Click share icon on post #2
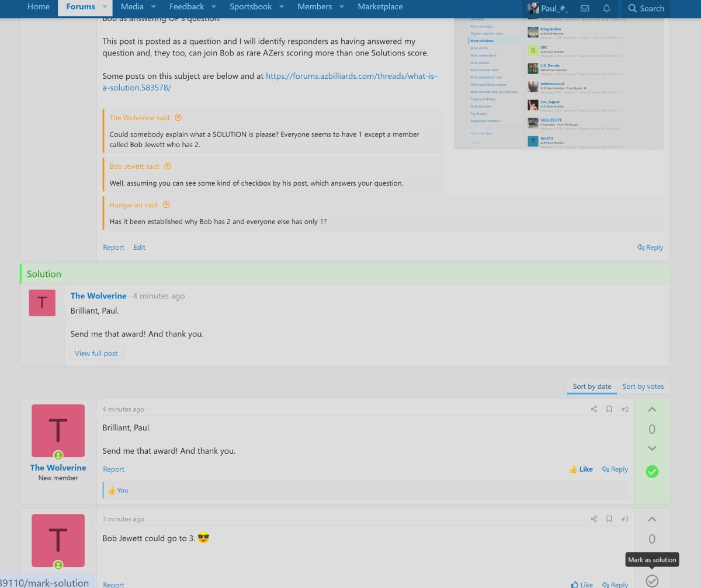Screen dimensions: 701x588 pyautogui.click(x=594, y=409)
